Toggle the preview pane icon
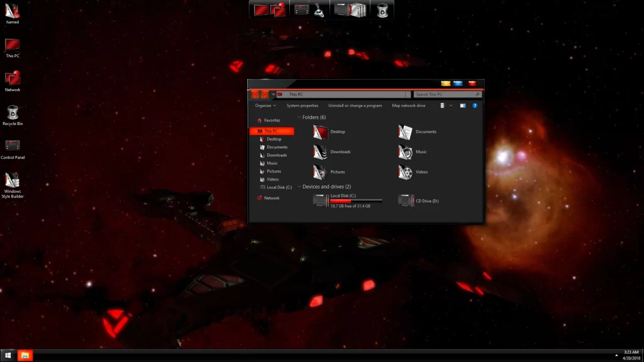 click(x=462, y=106)
